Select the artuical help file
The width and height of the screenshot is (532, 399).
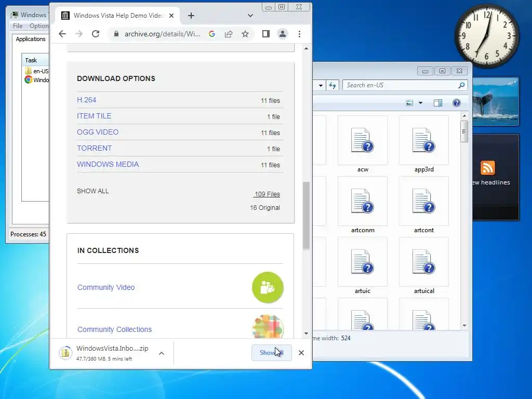(424, 265)
